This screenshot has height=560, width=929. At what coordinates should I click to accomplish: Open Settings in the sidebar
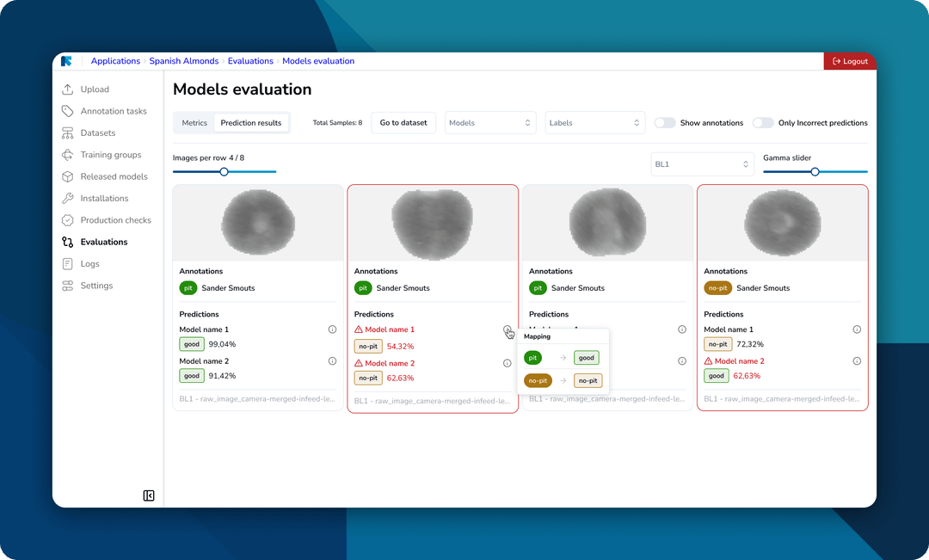tap(68, 285)
